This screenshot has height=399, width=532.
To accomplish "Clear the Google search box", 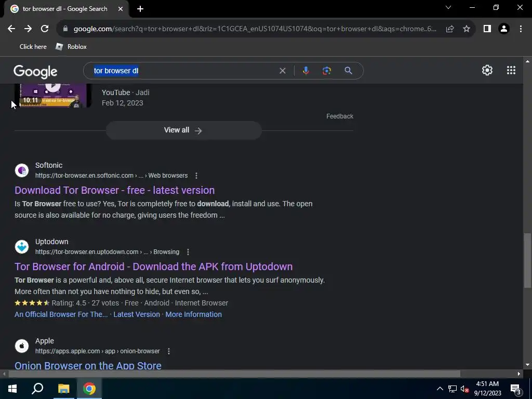I will pyautogui.click(x=282, y=71).
